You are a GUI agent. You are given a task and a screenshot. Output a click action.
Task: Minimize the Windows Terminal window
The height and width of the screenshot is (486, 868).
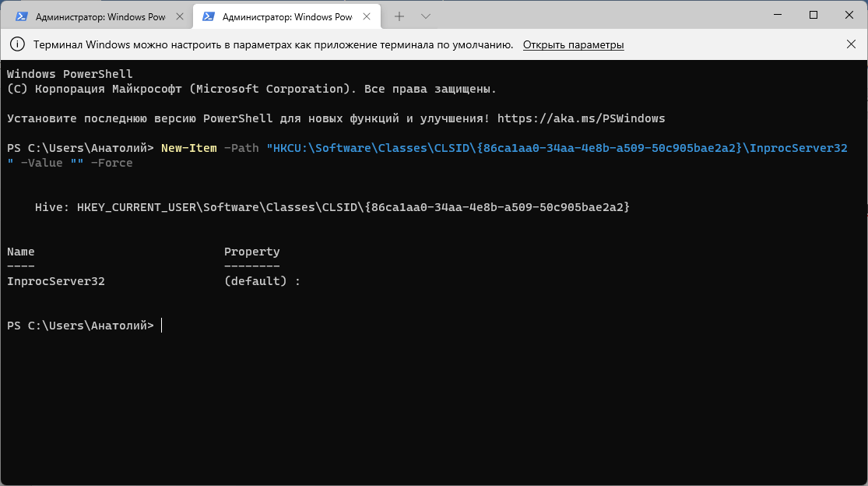click(777, 16)
